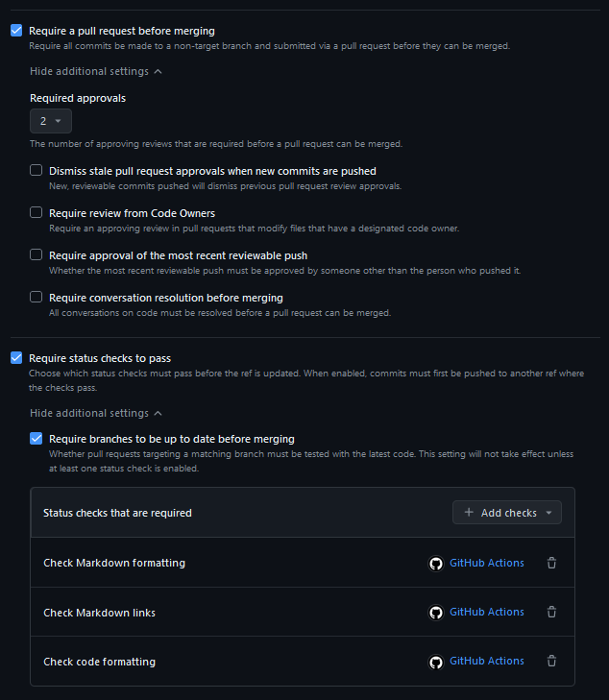This screenshot has height=700, width=609.
Task: Open GitHub Actions link for Check Markdown formatting
Action: 486,563
